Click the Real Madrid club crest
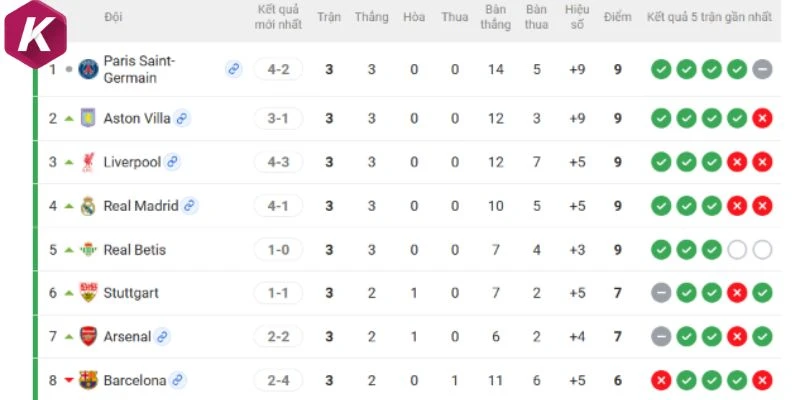Screen dimensions: 800x400 (x=88, y=206)
